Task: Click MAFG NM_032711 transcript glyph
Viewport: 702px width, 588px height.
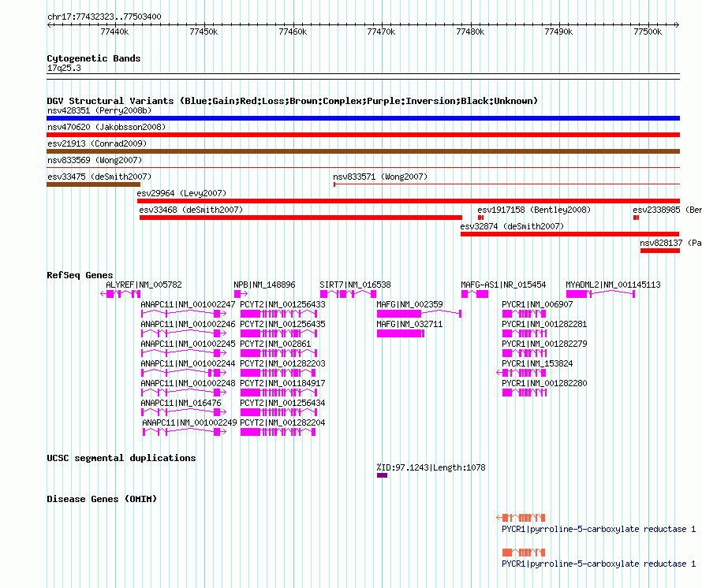Action: [401, 333]
